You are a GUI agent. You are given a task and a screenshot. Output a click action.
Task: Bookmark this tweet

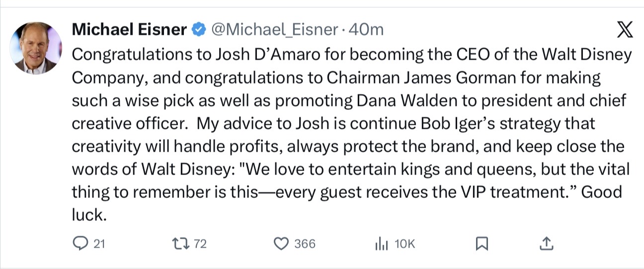(482, 243)
